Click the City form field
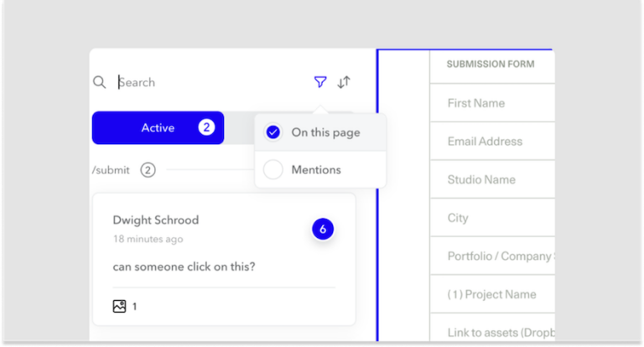Screen dimensions: 644x347 click(492, 218)
